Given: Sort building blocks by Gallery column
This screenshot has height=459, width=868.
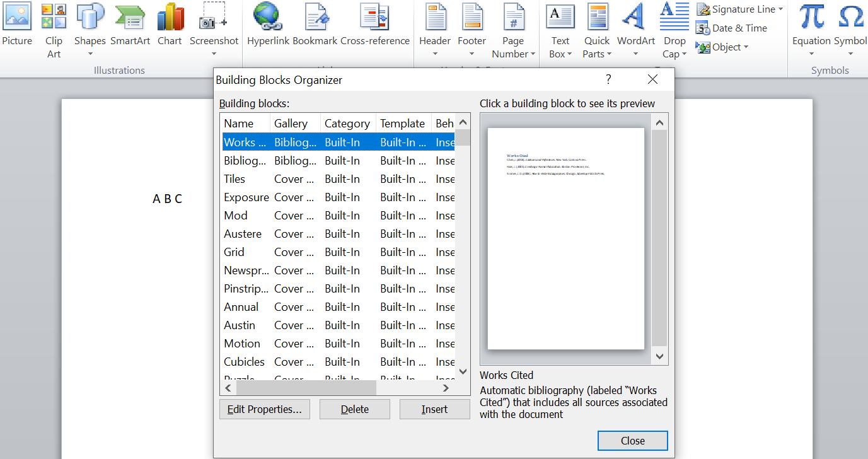Looking at the screenshot, I should pyautogui.click(x=295, y=124).
